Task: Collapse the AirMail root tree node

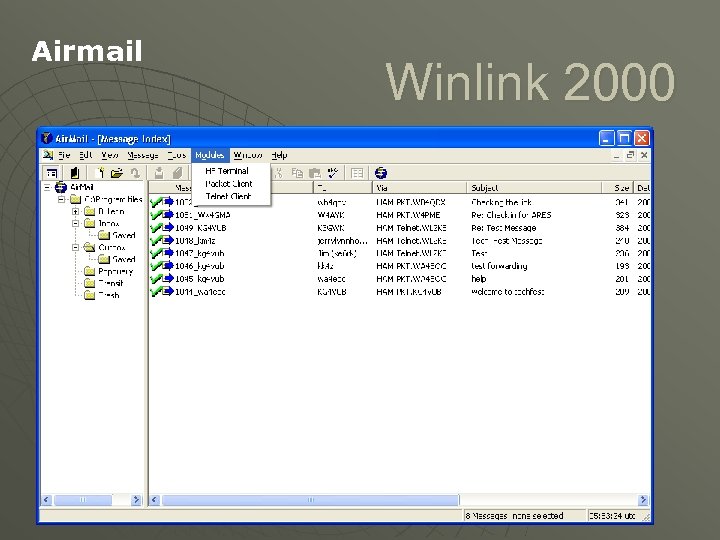Action: point(47,187)
